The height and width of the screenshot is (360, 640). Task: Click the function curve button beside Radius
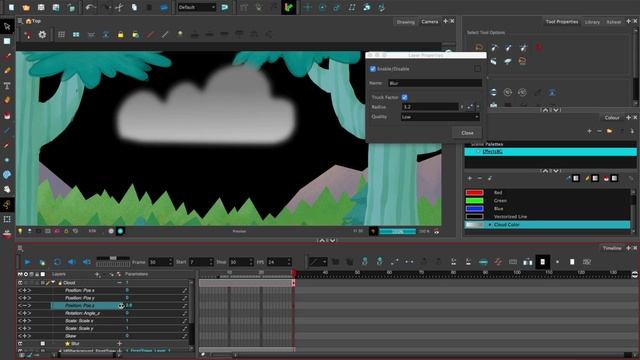point(470,107)
